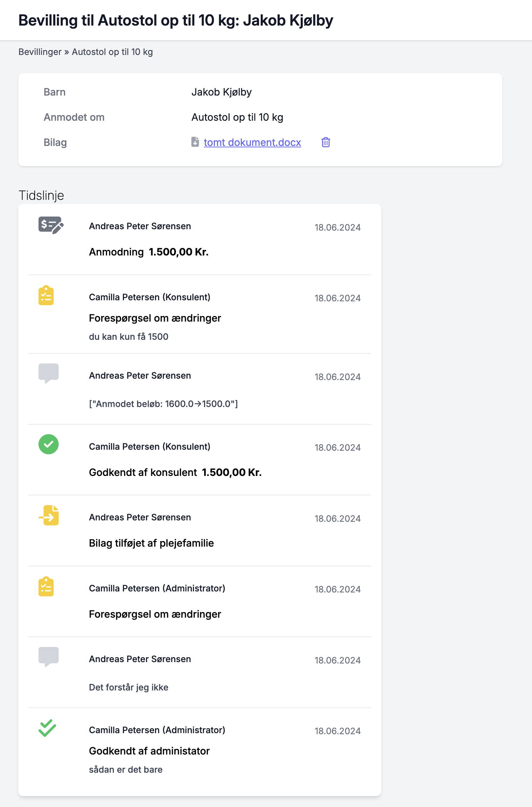Click the Anmodning payment request icon
This screenshot has height=807, width=532.
pos(51,225)
